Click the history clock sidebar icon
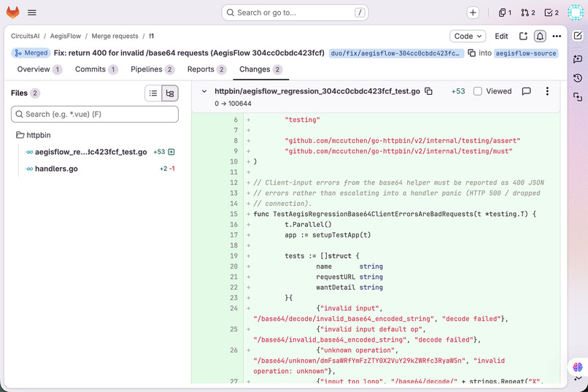The width and height of the screenshot is (588, 392). [x=578, y=77]
